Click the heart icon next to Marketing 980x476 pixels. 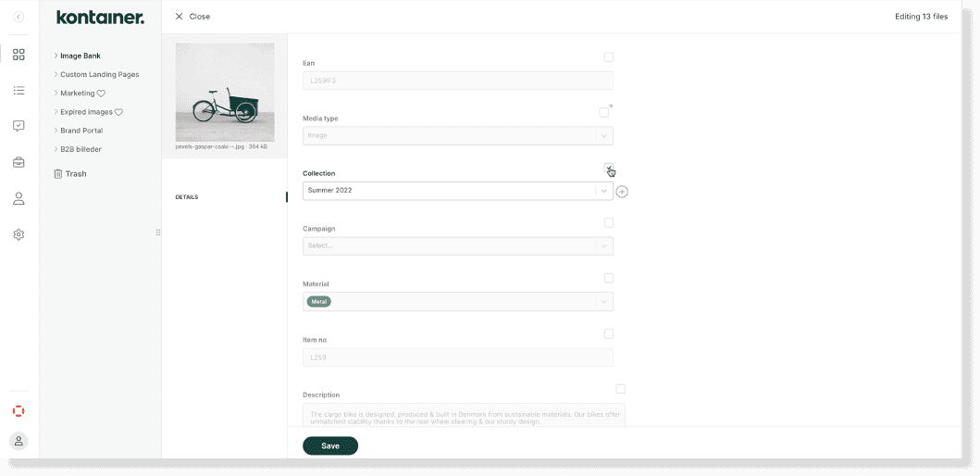tap(101, 94)
